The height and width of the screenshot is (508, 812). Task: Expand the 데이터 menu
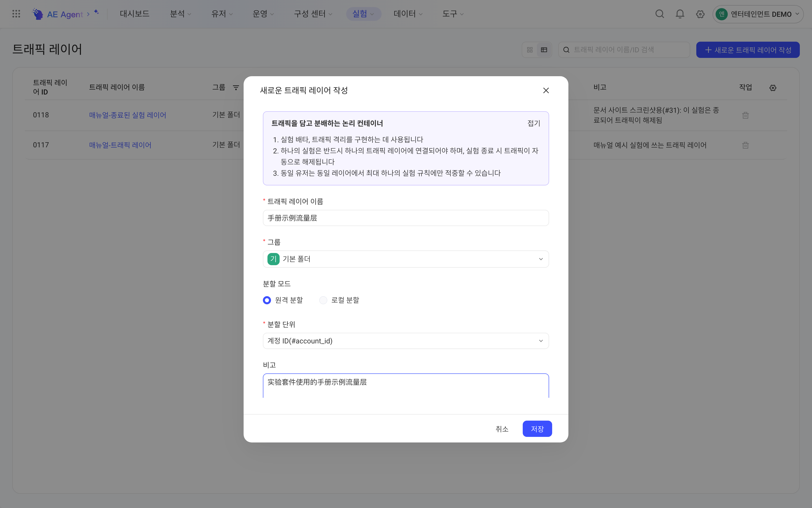(x=408, y=14)
